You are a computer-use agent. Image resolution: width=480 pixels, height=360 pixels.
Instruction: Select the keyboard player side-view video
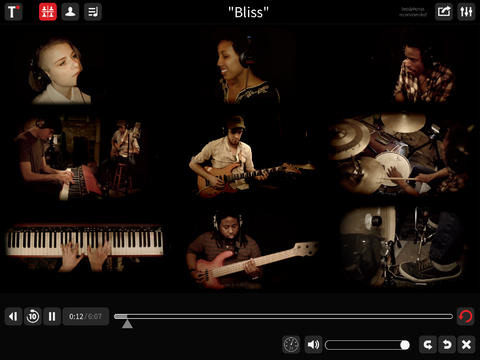click(80, 158)
